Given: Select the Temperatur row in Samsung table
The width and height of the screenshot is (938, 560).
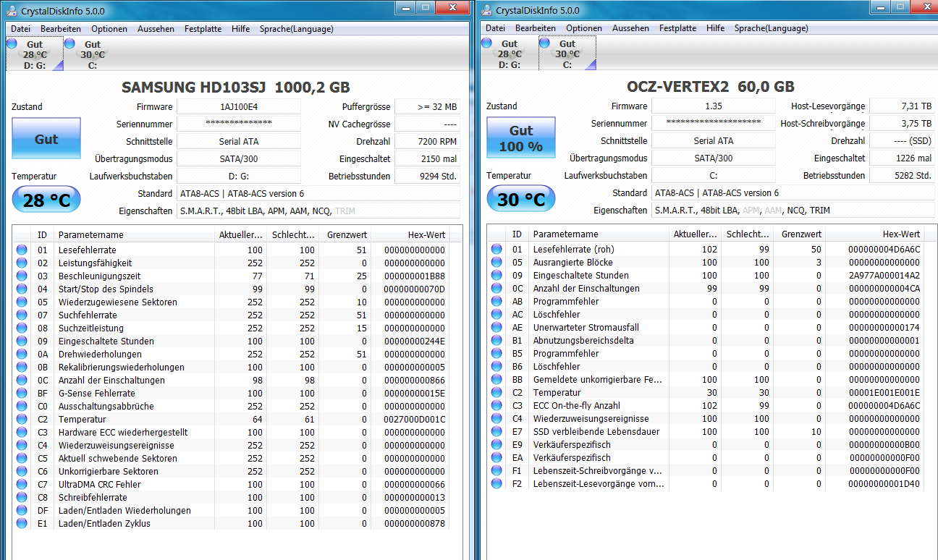Looking at the screenshot, I should pyautogui.click(x=232, y=420).
